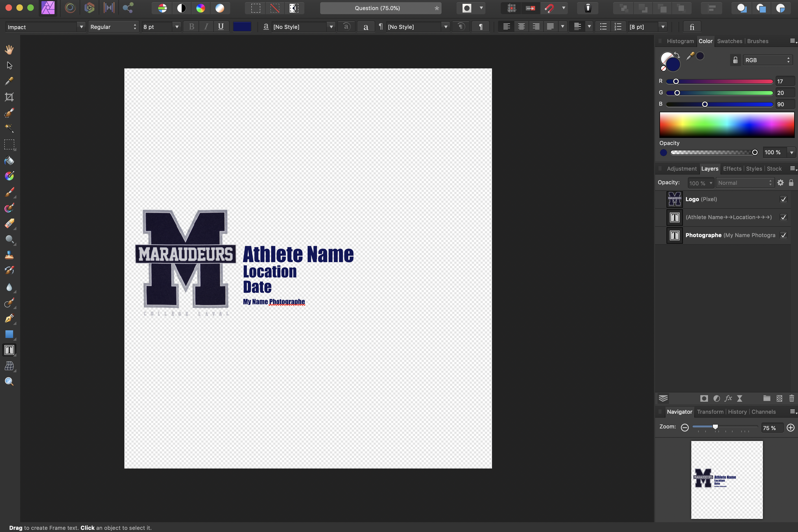Switch to the Adjustment tab
Image resolution: width=798 pixels, height=532 pixels.
click(x=682, y=169)
